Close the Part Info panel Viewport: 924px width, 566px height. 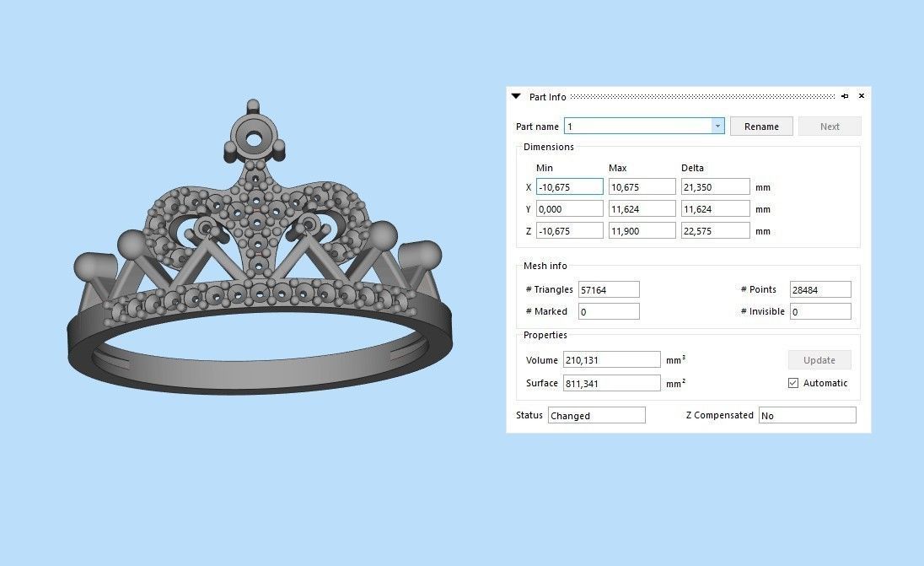tap(862, 95)
